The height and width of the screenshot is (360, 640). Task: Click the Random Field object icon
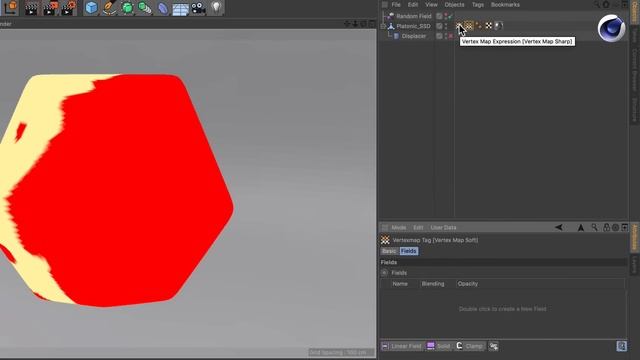click(390, 16)
